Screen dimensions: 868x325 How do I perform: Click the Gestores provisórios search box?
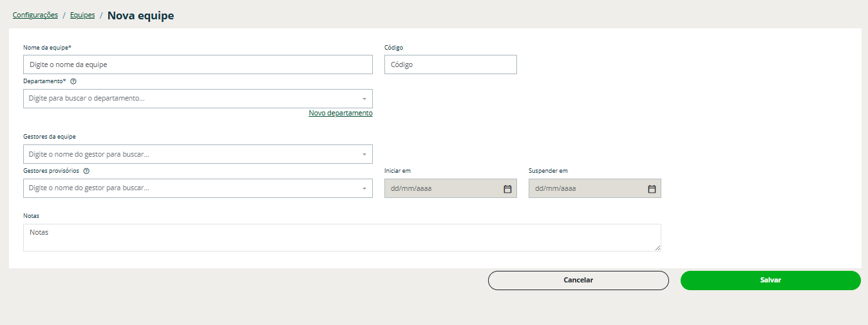190,188
